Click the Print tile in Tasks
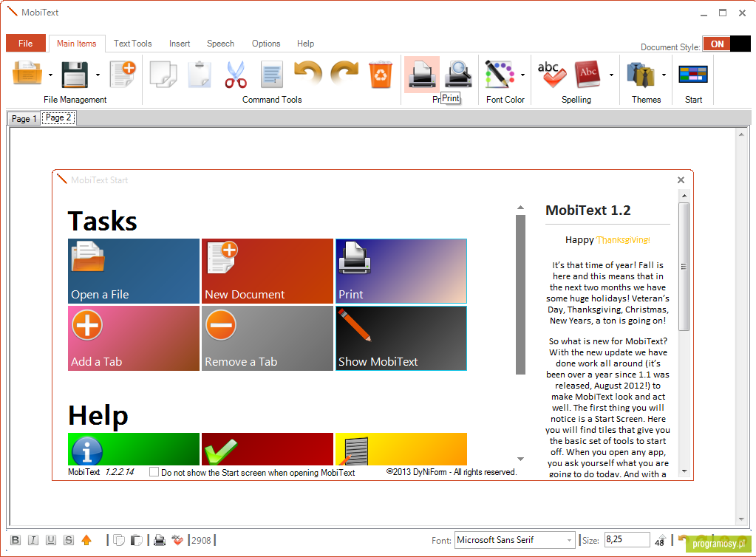Image resolution: width=756 pixels, height=557 pixels. (x=401, y=271)
